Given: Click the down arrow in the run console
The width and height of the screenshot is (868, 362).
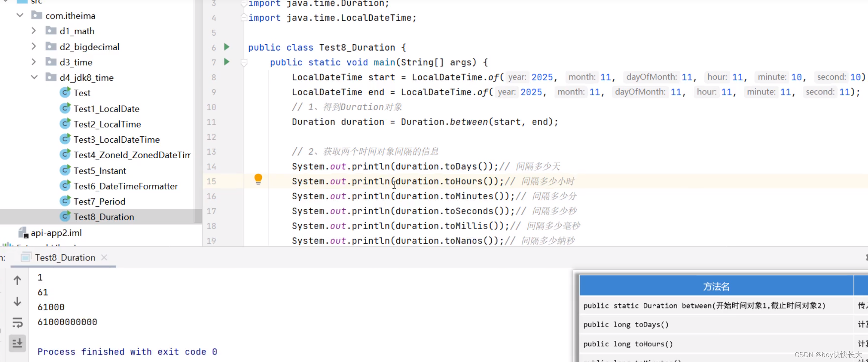Looking at the screenshot, I should pyautogui.click(x=17, y=301).
